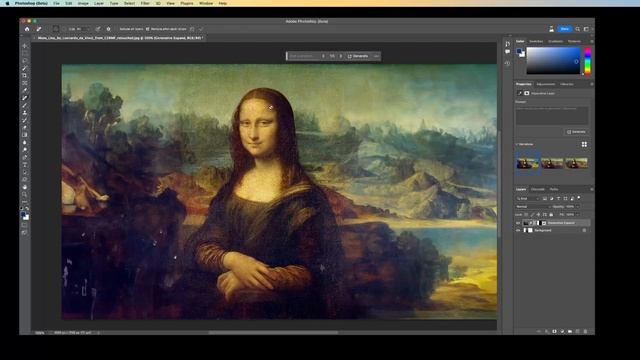Click the prompt field in contextual task bar
Image resolution: width=640 pixels, height=360 pixels.
click(x=303, y=56)
